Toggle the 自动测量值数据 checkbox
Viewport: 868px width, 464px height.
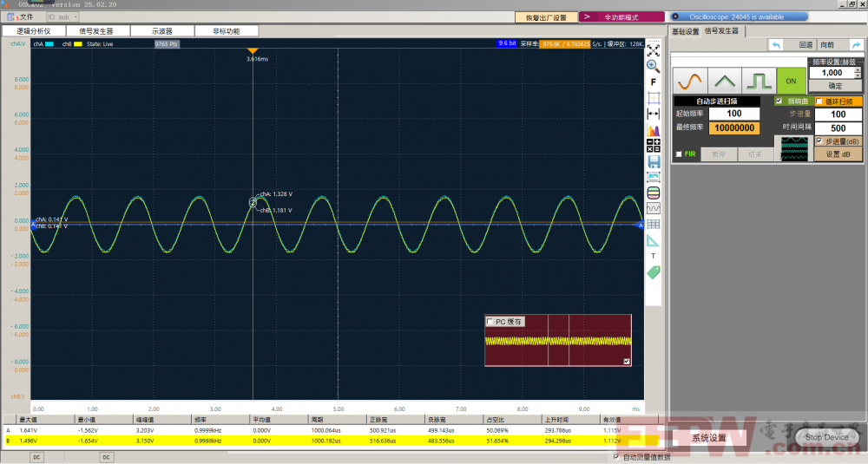(616, 457)
